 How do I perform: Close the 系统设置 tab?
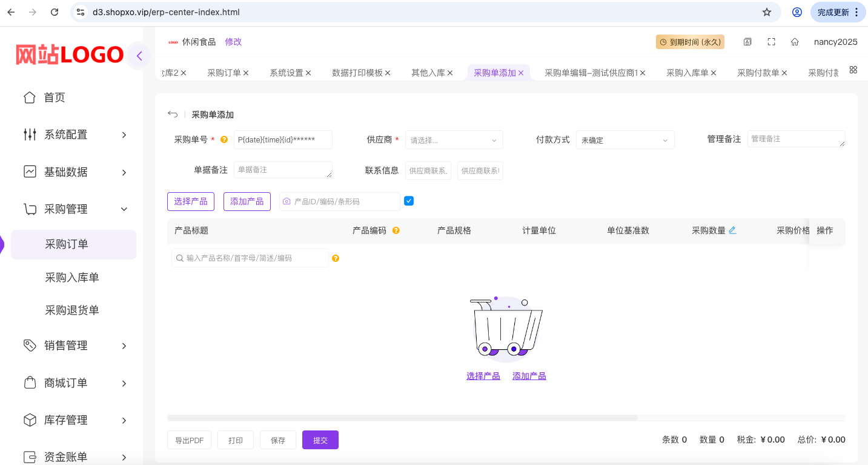click(x=308, y=73)
